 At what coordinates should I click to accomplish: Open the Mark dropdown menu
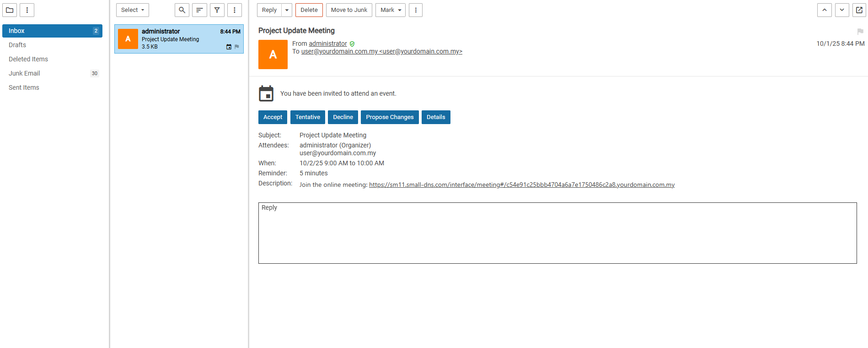click(x=391, y=10)
